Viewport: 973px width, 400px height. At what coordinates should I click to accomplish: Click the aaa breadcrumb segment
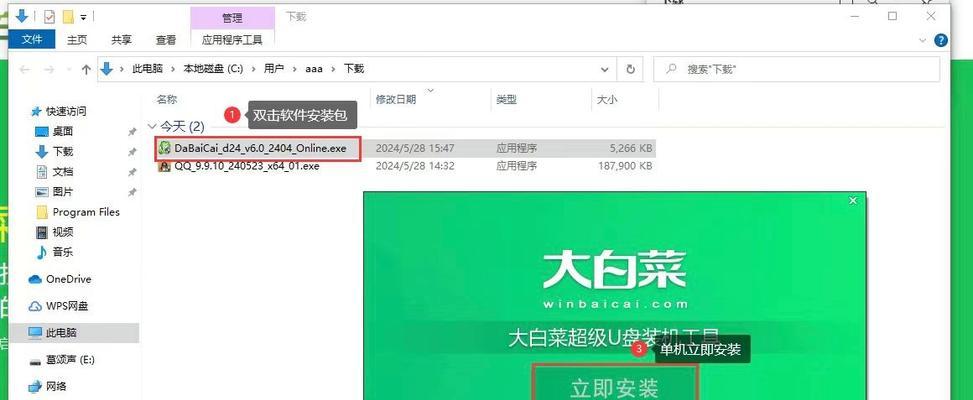point(314,69)
